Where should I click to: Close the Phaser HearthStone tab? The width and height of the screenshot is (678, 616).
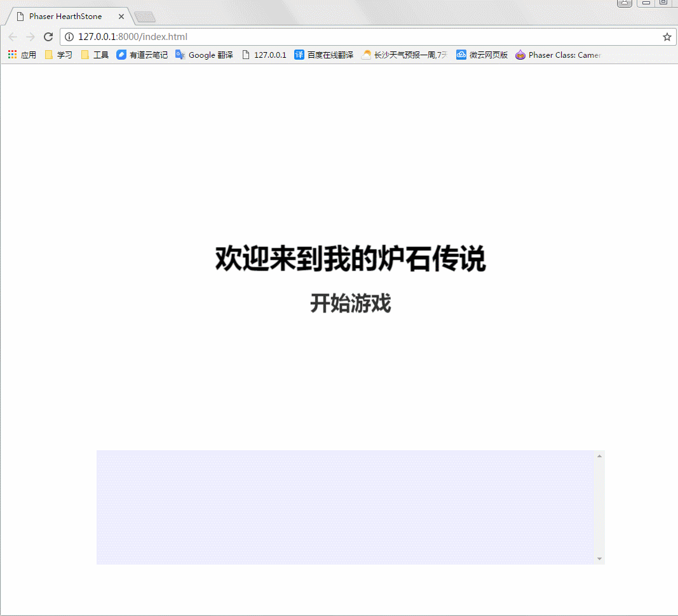tap(121, 17)
